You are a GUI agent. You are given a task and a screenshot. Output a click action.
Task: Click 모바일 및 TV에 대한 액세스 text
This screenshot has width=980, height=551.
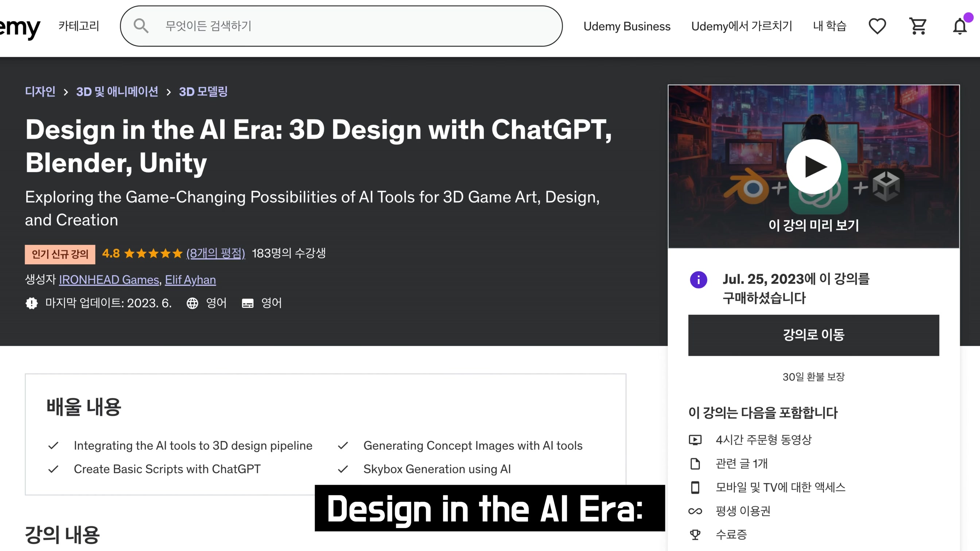(x=780, y=487)
